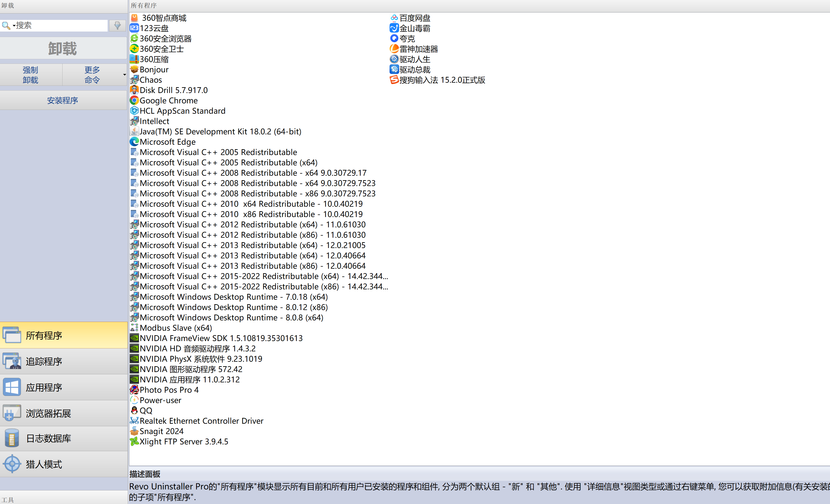Activate 猎人模式 module
830x504 pixels.
[64, 464]
